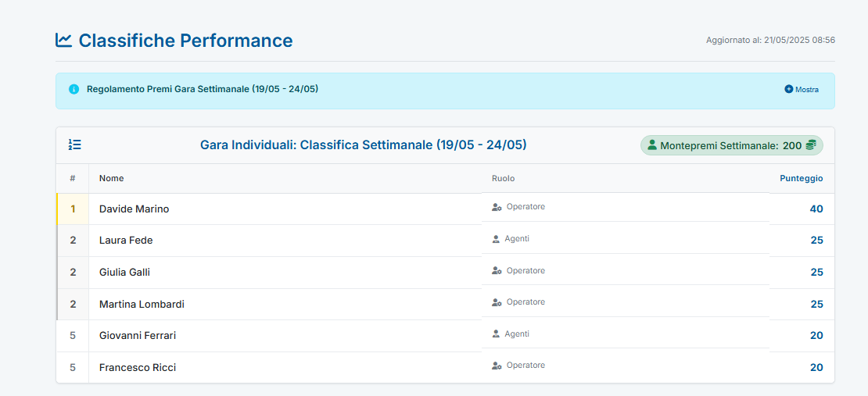
Task: Click rank 2 cell of Giulia Galli
Action: [73, 272]
